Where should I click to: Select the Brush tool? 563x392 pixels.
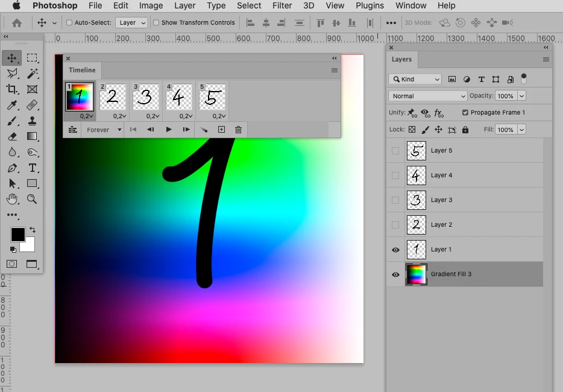pyautogui.click(x=12, y=121)
